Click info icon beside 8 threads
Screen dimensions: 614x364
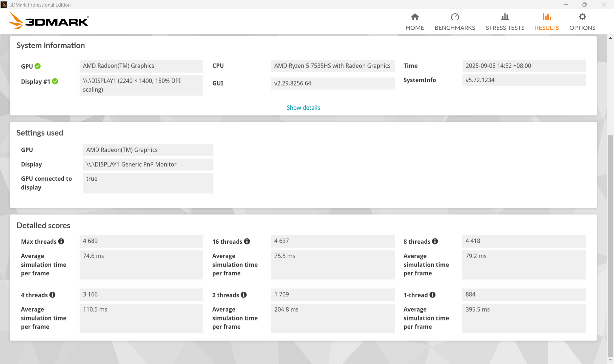pos(435,241)
